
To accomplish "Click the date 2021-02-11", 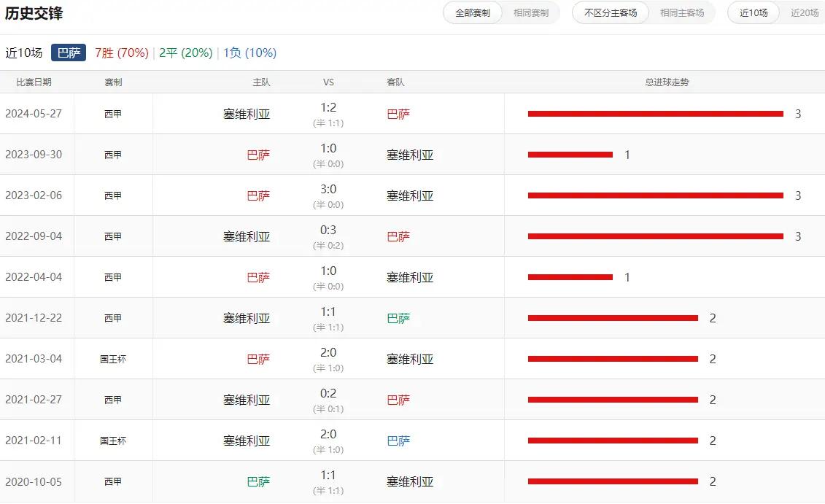I will pyautogui.click(x=34, y=441).
